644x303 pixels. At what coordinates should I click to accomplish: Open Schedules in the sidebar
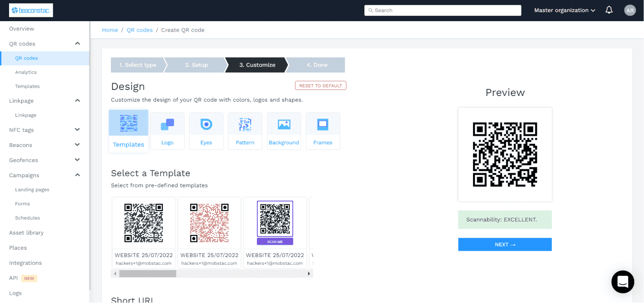(x=27, y=218)
